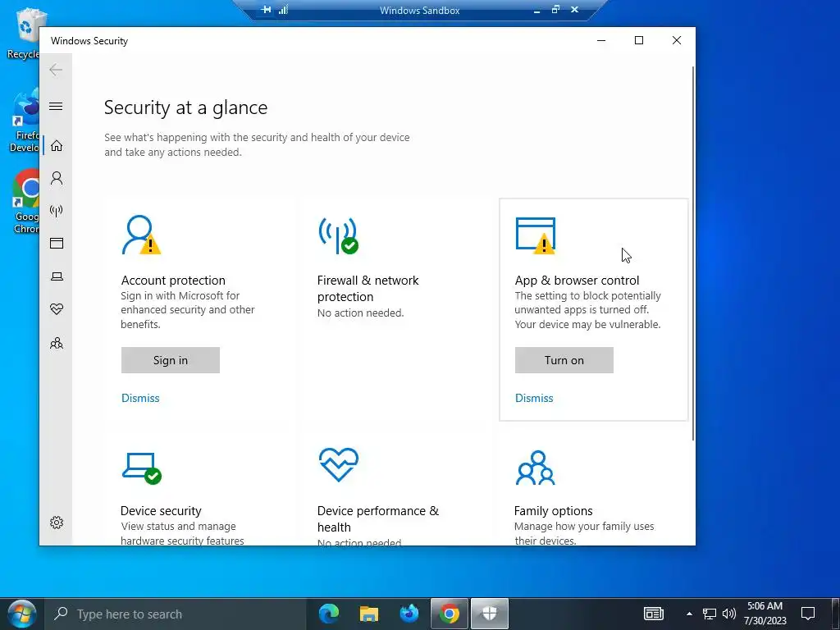The height and width of the screenshot is (630, 840).
Task: Open Settings gear in Windows Security sidebar
Action: click(x=57, y=523)
